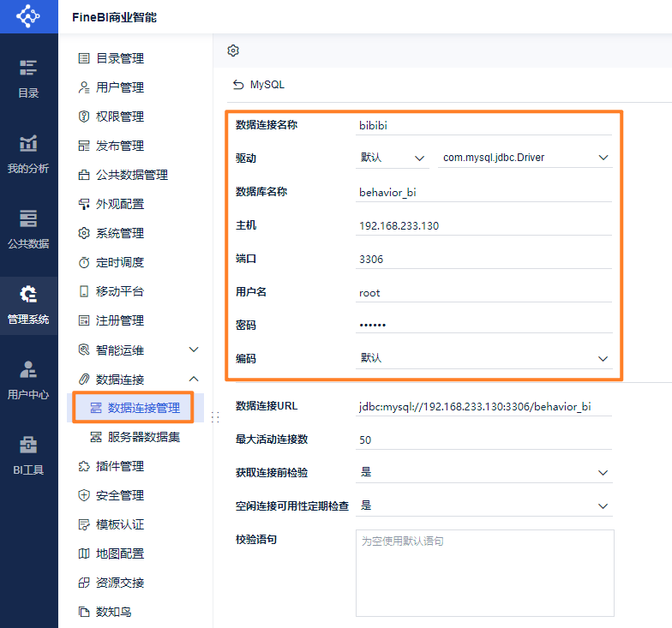This screenshot has width=672, height=628.
Task: Click the 数知鸟 icon
Action: tap(84, 612)
